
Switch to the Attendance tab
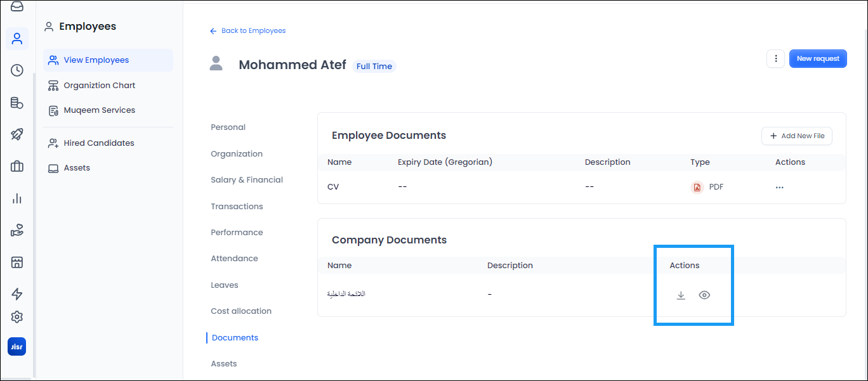point(234,259)
